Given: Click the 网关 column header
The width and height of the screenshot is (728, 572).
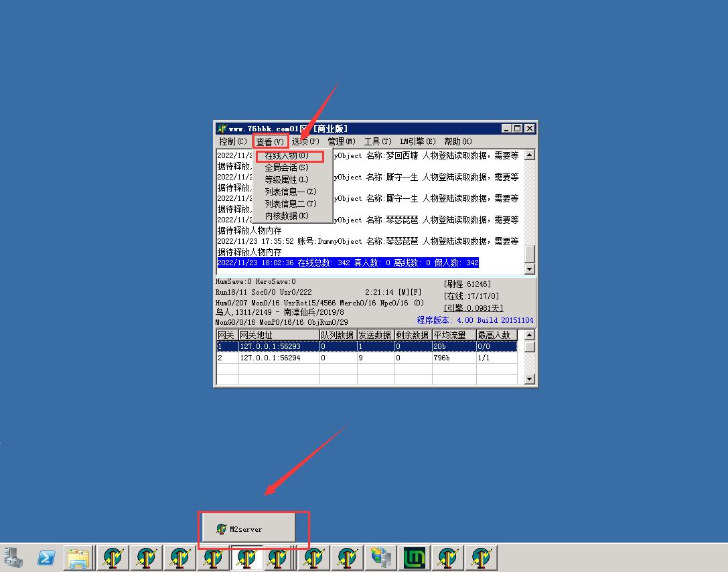Looking at the screenshot, I should (x=227, y=335).
